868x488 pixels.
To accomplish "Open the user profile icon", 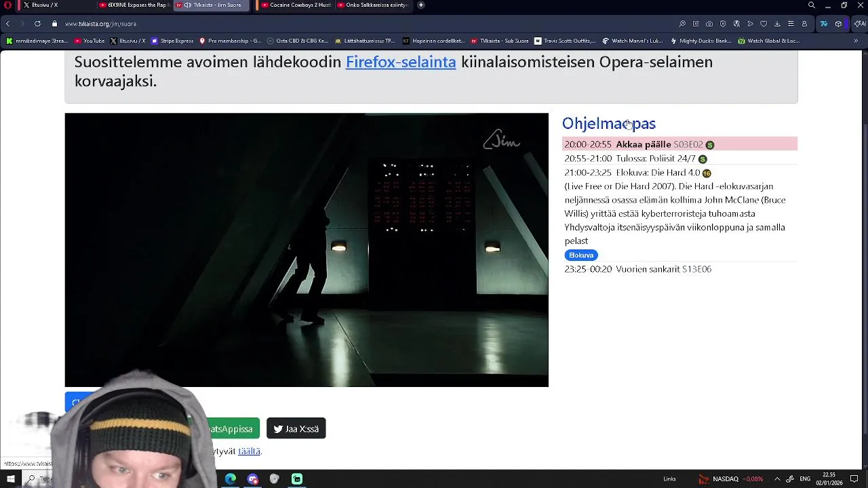I will pos(804,24).
